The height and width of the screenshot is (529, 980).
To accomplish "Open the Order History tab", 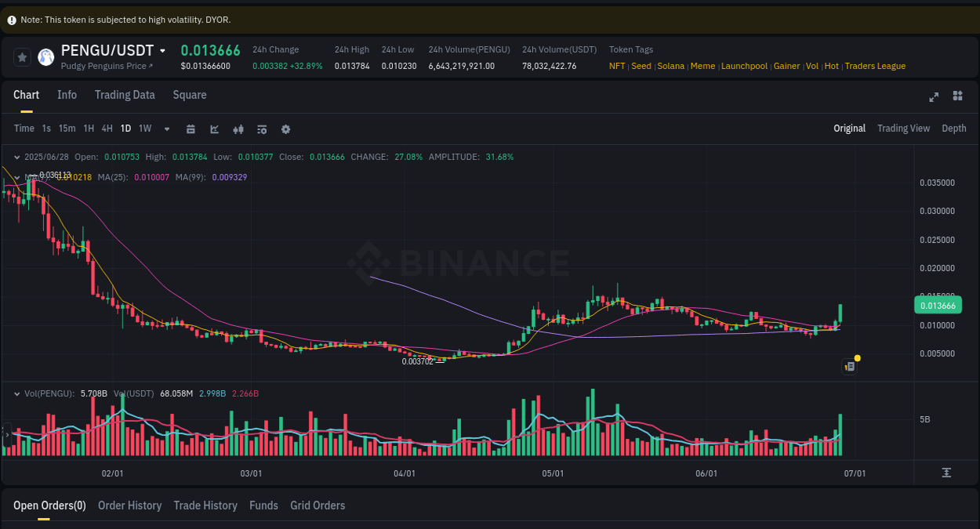I will pyautogui.click(x=129, y=505).
